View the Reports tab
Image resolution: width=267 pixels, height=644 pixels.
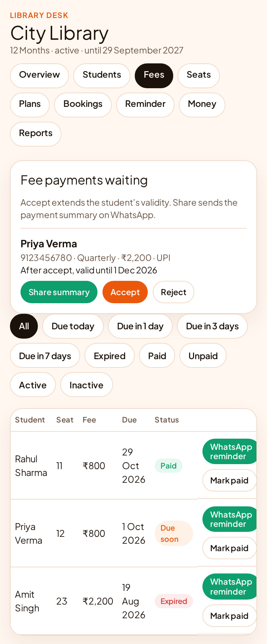tap(36, 134)
